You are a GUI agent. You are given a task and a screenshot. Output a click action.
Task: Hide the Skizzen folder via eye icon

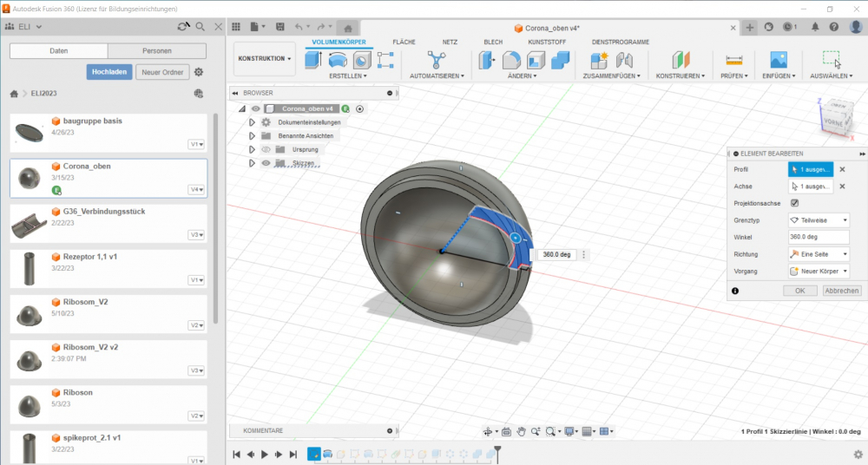[266, 163]
